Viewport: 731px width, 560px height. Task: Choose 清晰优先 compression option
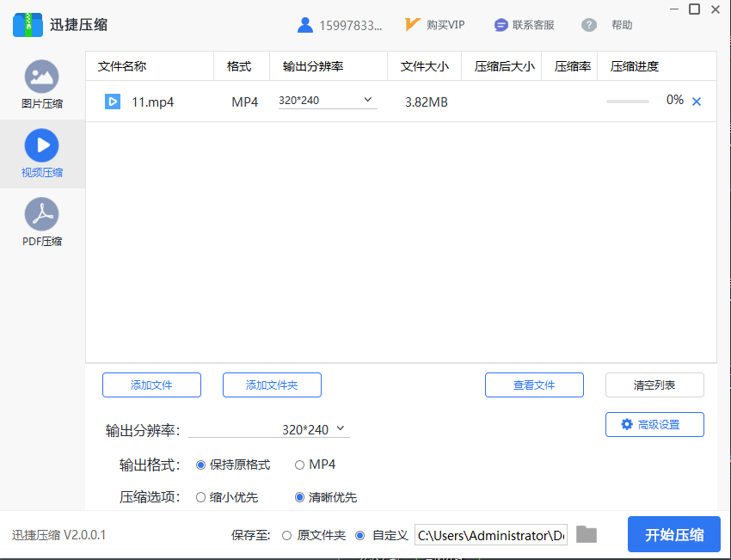299,497
